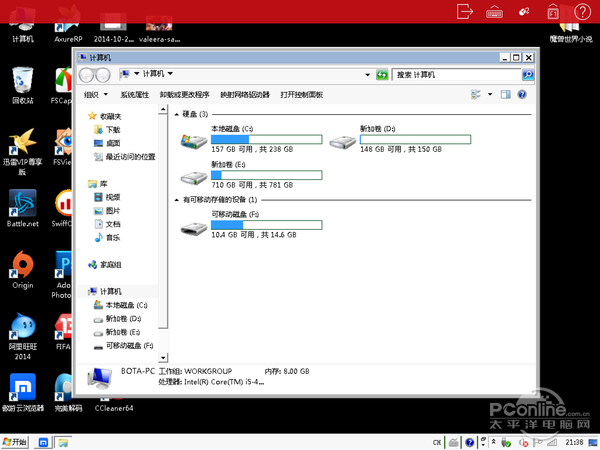The image size is (600, 450).
Task: Open the 新加卷 (E:) drive icon
Action: pyautogui.click(x=194, y=176)
